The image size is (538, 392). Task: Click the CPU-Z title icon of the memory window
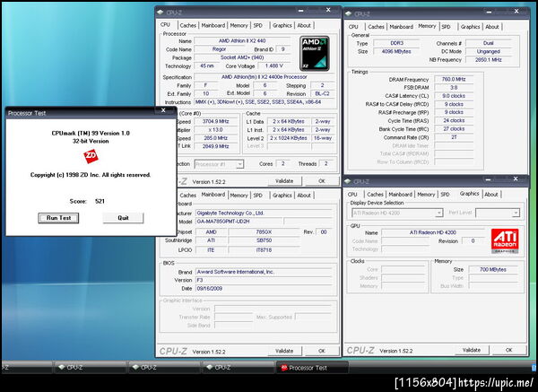[348, 13]
